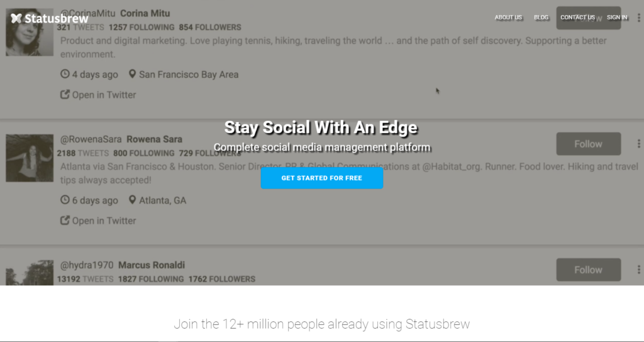Open the kebab menu beside Rowena Sara
644x342 pixels.
(x=639, y=144)
